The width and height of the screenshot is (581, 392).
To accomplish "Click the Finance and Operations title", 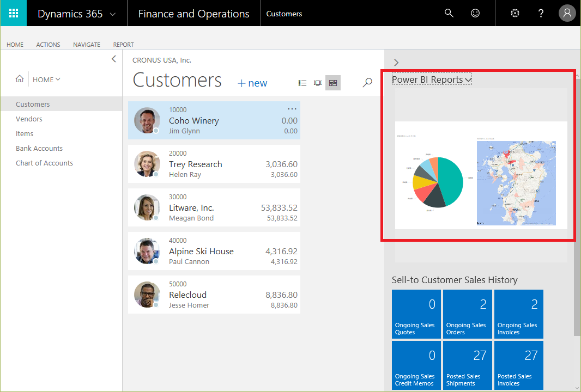I will coord(194,14).
